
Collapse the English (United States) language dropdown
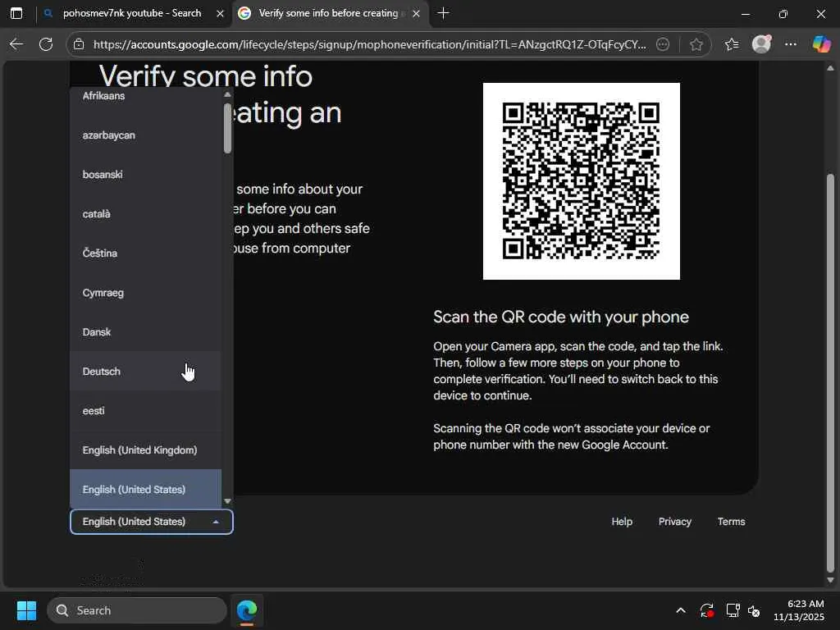click(152, 522)
